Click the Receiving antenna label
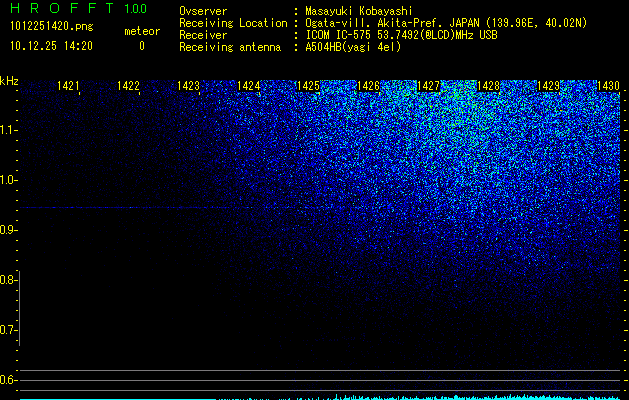The height and width of the screenshot is (400, 629). tap(230, 47)
